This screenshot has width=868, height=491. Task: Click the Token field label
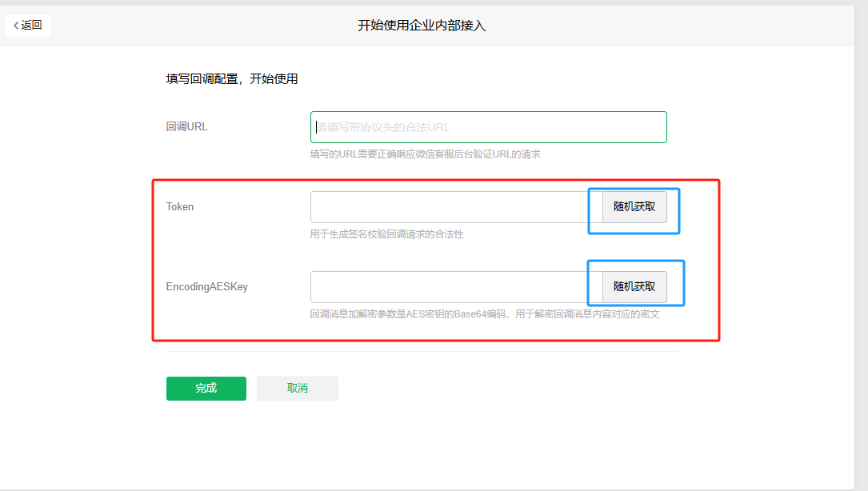pos(180,206)
